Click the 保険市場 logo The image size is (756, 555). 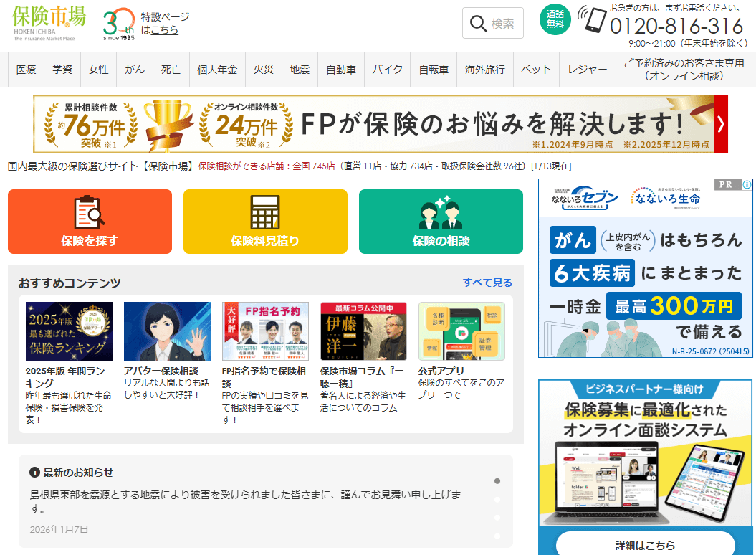pyautogui.click(x=49, y=22)
